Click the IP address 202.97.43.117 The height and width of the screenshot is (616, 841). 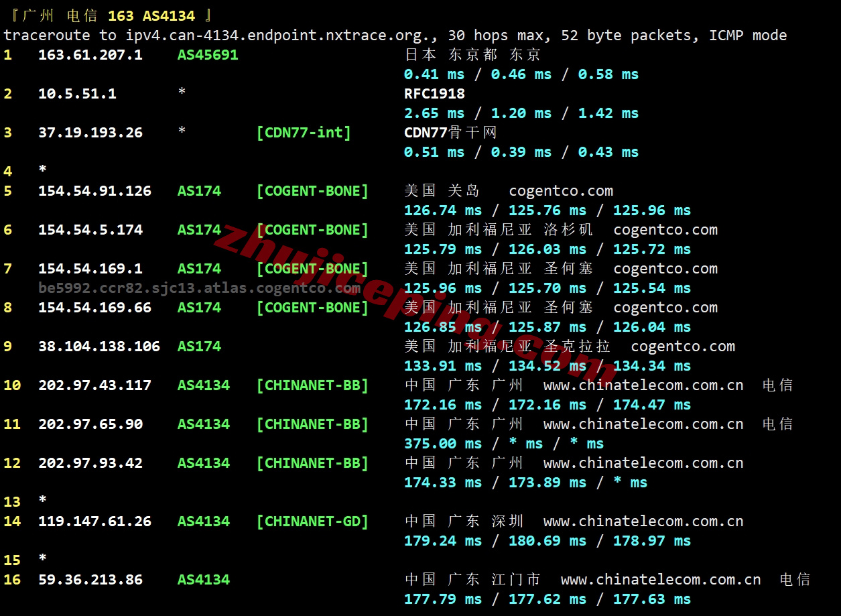94,385
